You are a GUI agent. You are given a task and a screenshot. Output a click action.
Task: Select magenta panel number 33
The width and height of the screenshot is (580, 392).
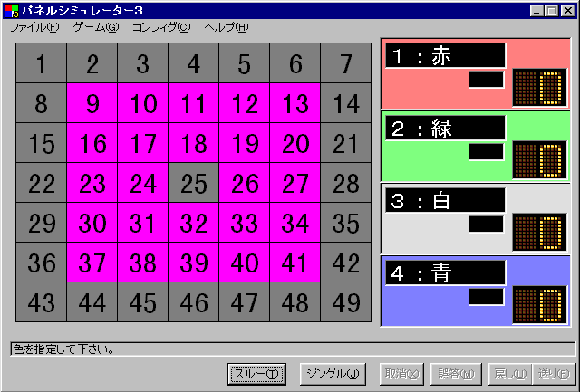[244, 223]
